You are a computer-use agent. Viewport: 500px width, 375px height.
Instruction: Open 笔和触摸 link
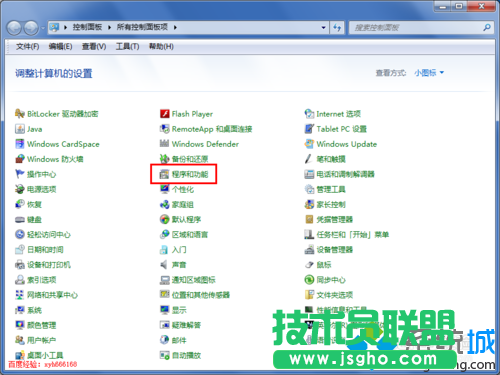[x=331, y=159]
